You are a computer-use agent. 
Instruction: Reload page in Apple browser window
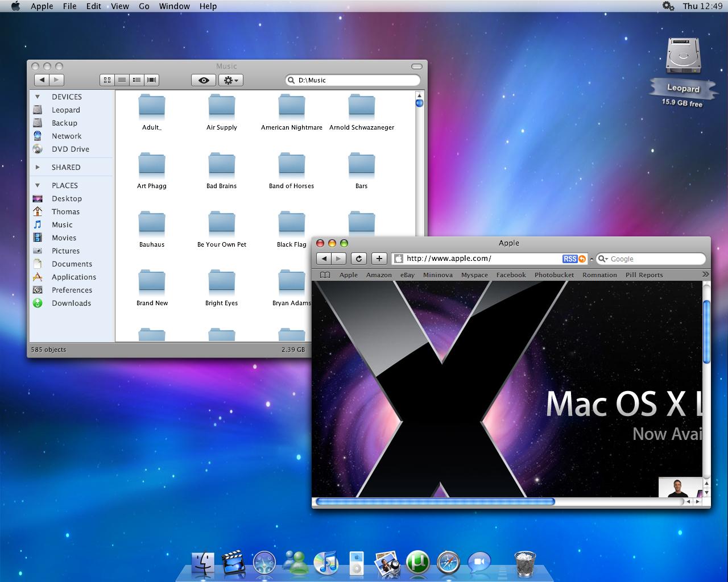[358, 259]
